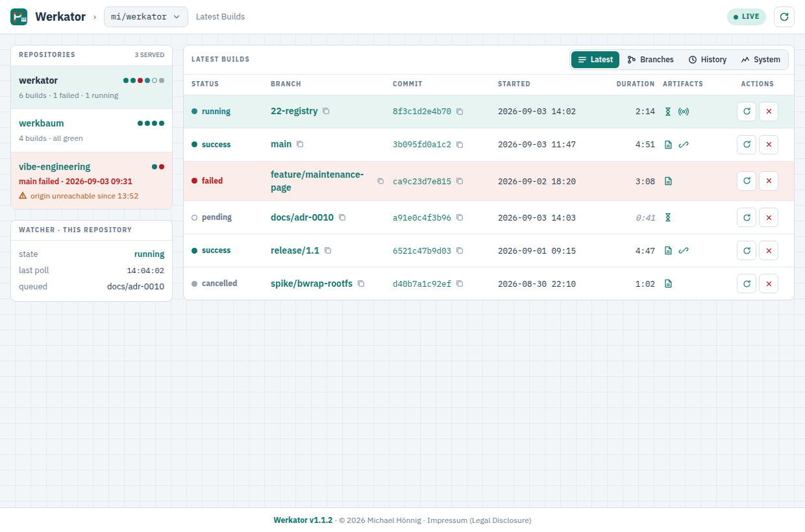The height and width of the screenshot is (532, 805).
Task: Delete the spike/bwrap-rootfs cancelled build
Action: (769, 284)
